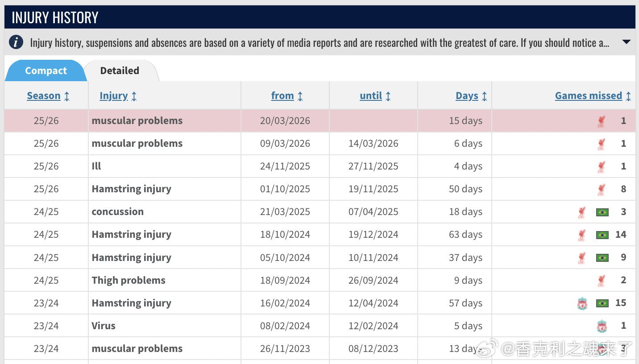
Task: Click the "6 days" cell
Action: (x=468, y=144)
